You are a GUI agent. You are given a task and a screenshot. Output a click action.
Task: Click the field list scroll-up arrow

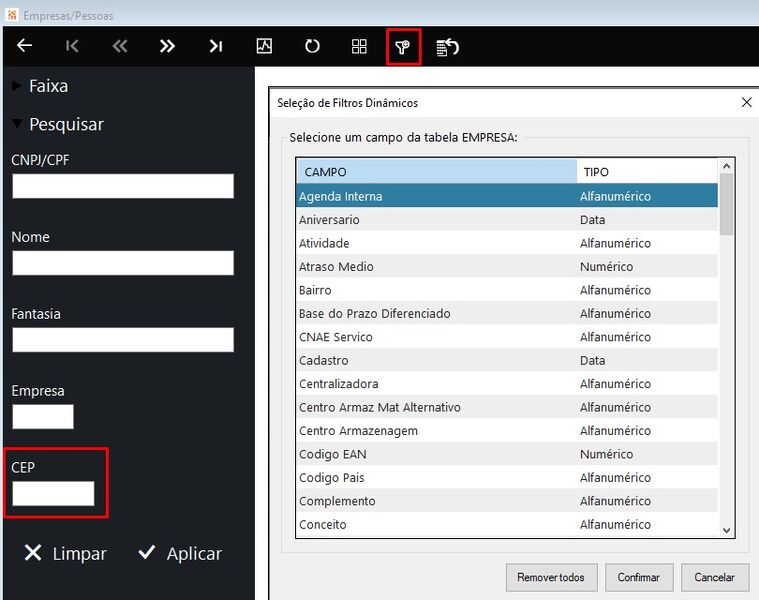726,166
